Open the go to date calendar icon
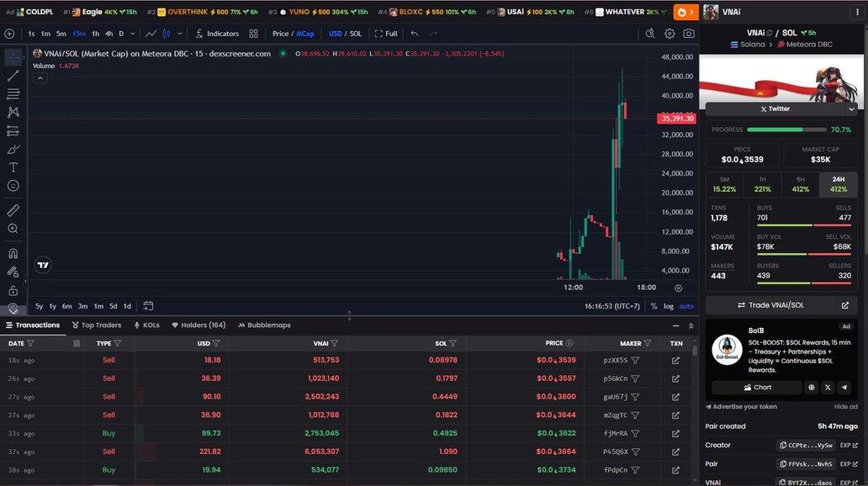 click(x=148, y=305)
